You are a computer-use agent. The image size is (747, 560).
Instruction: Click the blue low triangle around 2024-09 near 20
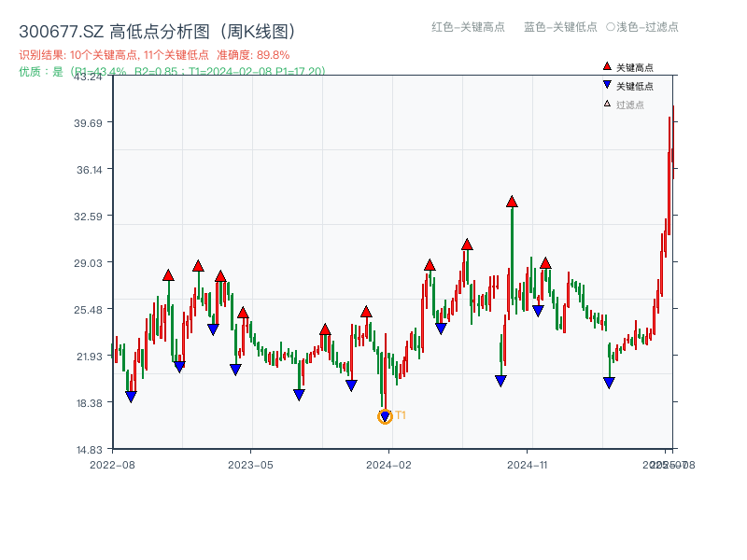tap(500, 381)
